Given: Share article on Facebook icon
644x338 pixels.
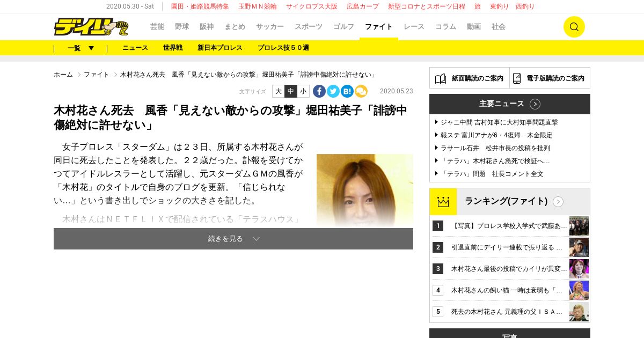Looking at the screenshot, I should point(319,91).
